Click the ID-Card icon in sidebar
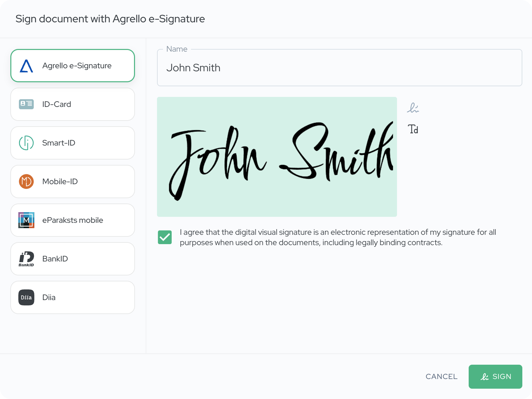The image size is (532, 399). 26,104
